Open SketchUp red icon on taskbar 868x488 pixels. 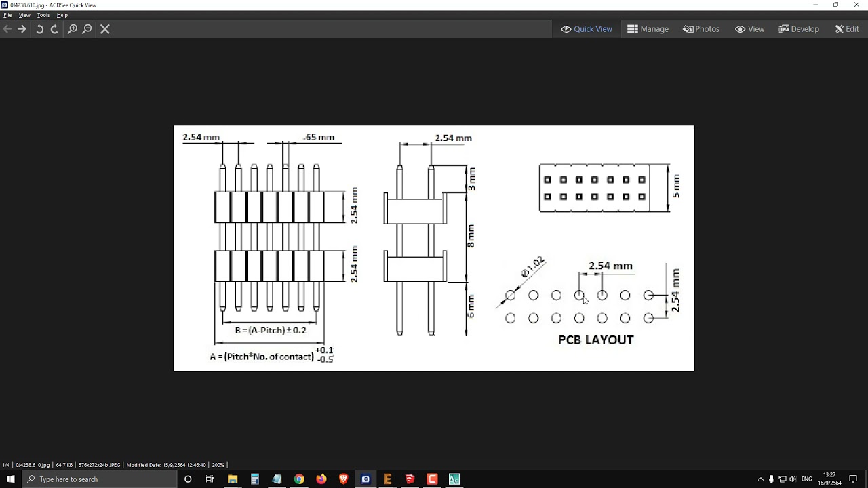click(x=410, y=479)
